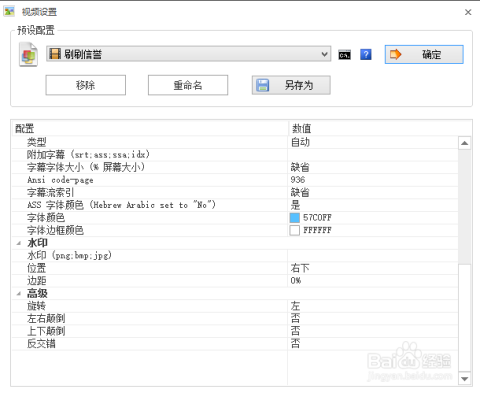This screenshot has height=393, width=480.
Task: Click the 右下 position value
Action: pyautogui.click(x=300, y=268)
